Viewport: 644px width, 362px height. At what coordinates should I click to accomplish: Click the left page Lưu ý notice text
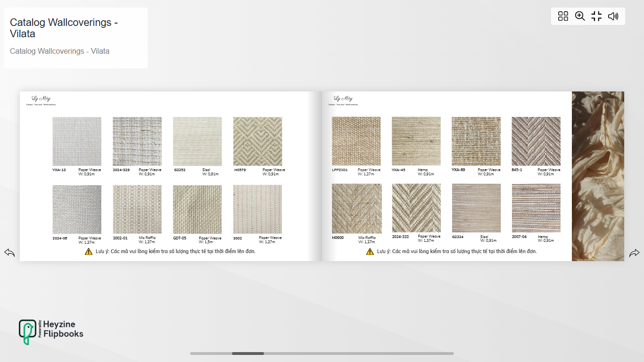coord(175,252)
